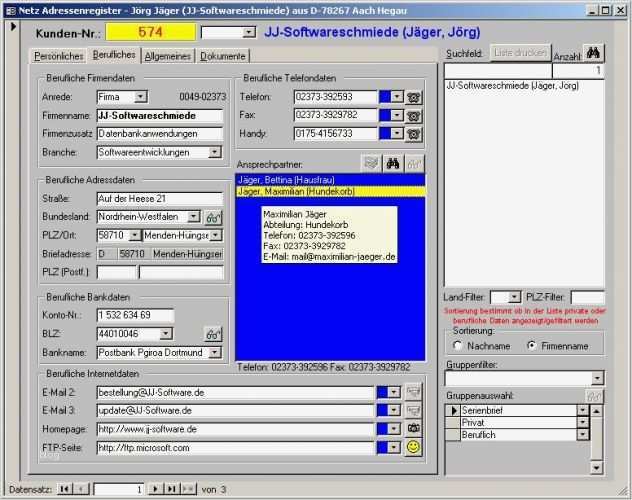Viewport: 632px width, 500px height.
Task: Click the Suchfeld search input box
Action: tap(498, 71)
